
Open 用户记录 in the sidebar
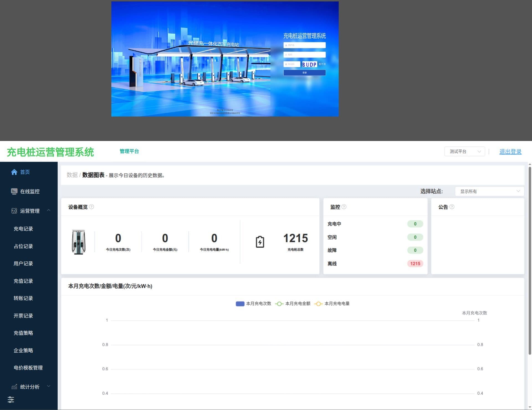coord(23,264)
